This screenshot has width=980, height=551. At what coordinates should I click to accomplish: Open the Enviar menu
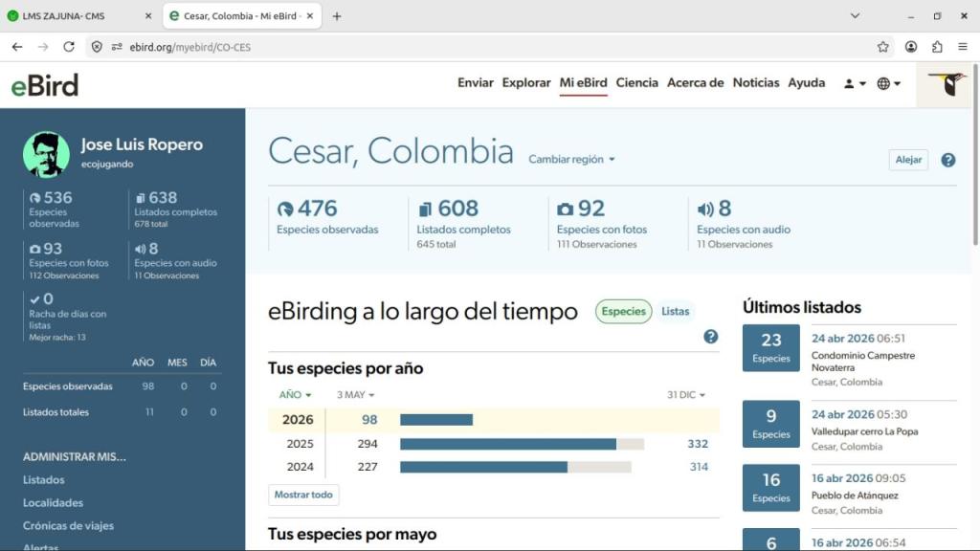[x=475, y=82]
